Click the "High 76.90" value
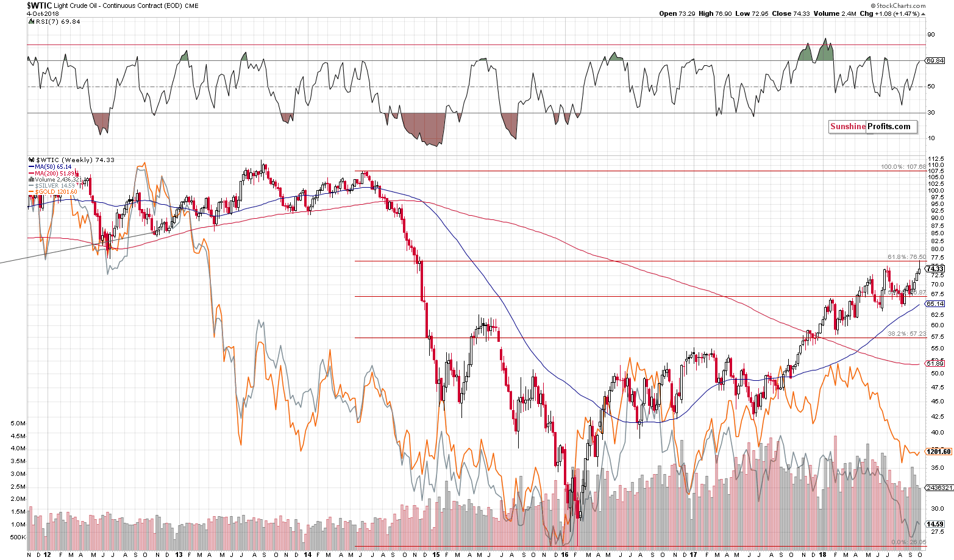This screenshot has width=954, height=560. click(716, 13)
